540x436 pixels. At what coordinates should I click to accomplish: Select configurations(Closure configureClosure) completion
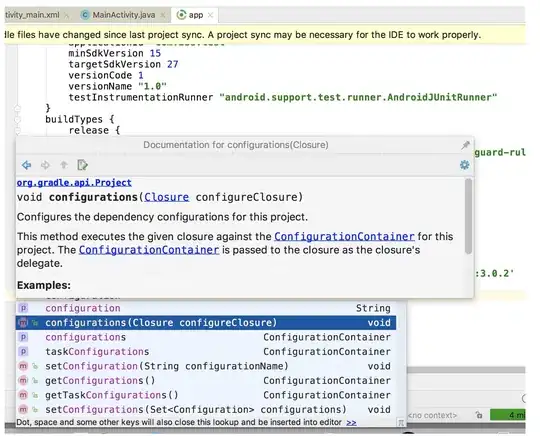206,323
